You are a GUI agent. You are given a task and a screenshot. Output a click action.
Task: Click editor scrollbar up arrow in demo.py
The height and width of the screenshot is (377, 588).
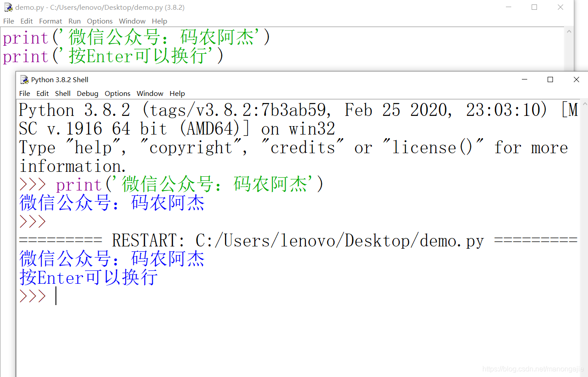click(x=568, y=31)
